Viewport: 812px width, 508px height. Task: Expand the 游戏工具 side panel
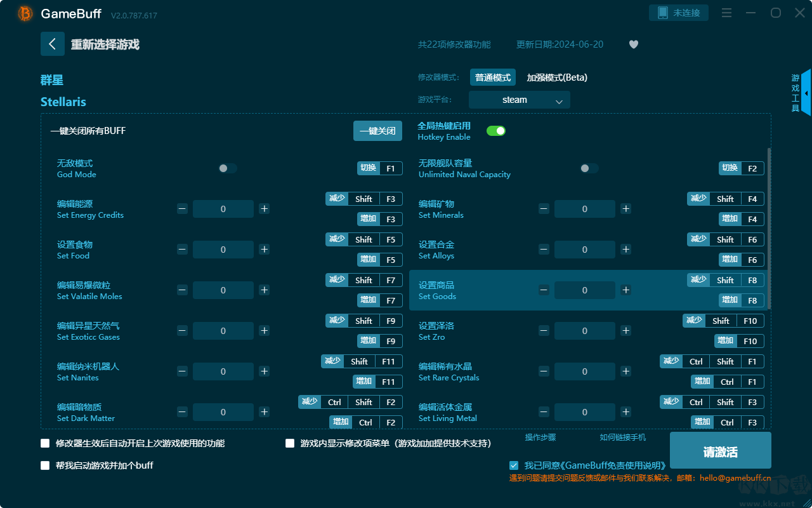[x=806, y=93]
